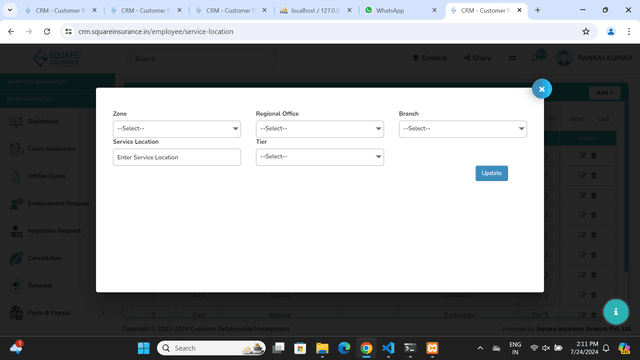640x360 pixels.
Task: Open Renewal in sidebar
Action: pos(40,285)
